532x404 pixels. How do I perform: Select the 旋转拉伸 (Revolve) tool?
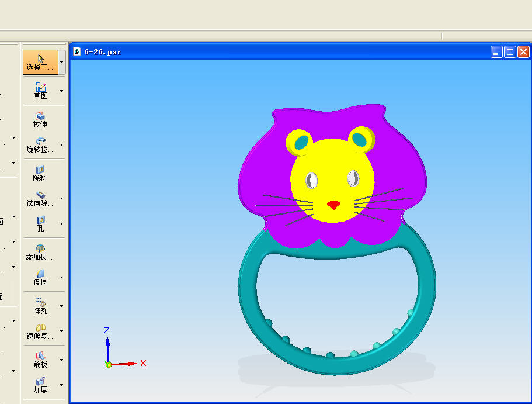(x=40, y=145)
